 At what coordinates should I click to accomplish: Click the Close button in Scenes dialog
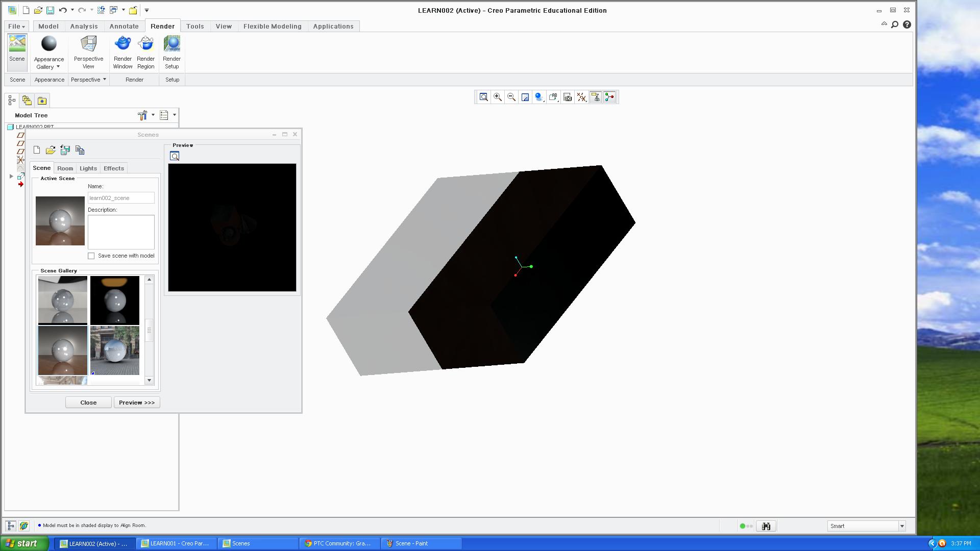[88, 403]
